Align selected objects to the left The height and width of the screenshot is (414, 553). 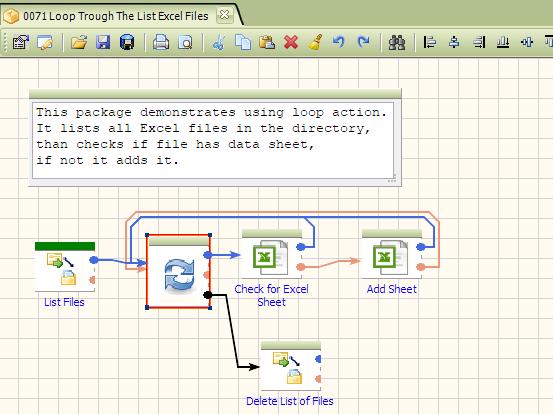(430, 42)
